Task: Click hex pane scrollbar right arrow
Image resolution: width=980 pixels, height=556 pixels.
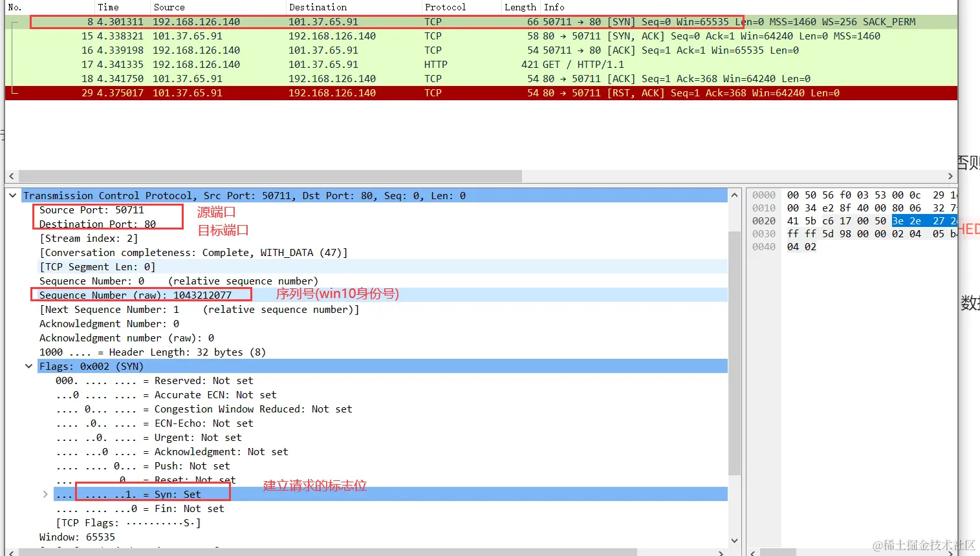Action: 951,553
